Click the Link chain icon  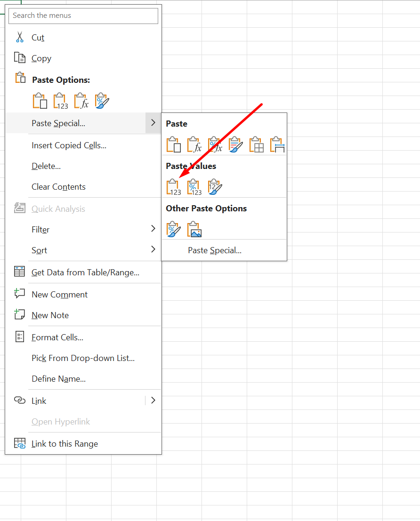pos(20,400)
